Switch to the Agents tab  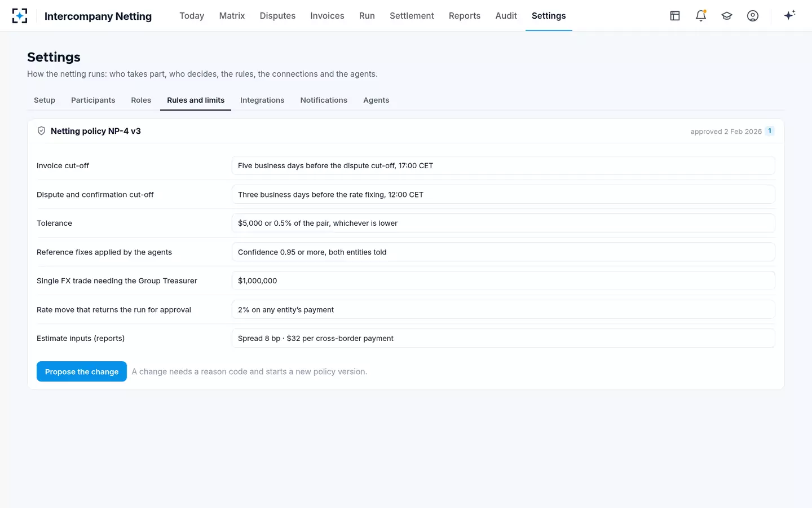pos(376,100)
